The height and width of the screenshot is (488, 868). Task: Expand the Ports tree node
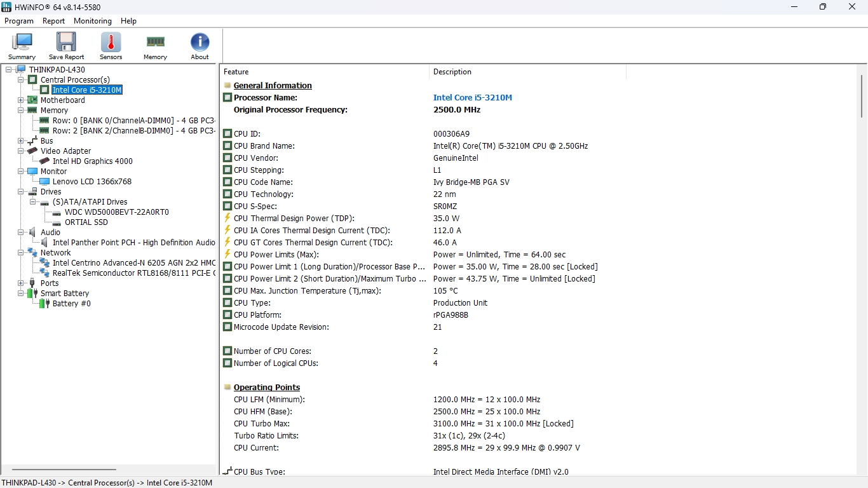pyautogui.click(x=21, y=283)
